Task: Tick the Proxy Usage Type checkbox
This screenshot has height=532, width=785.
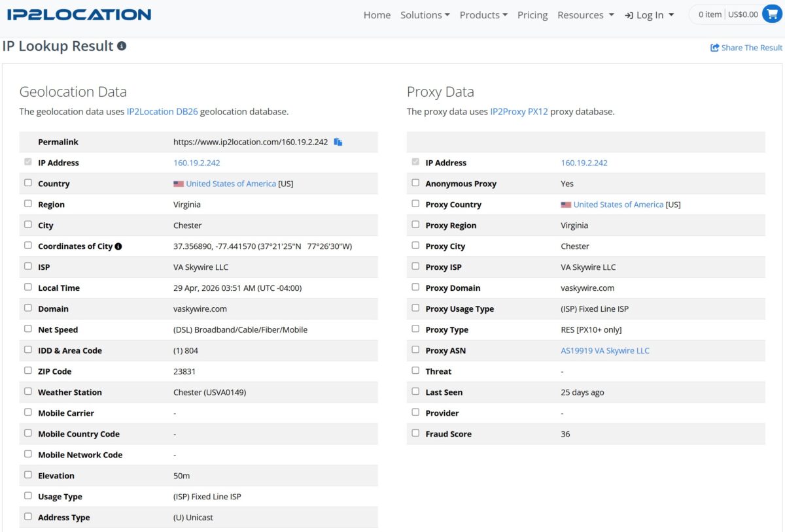Action: tap(415, 308)
